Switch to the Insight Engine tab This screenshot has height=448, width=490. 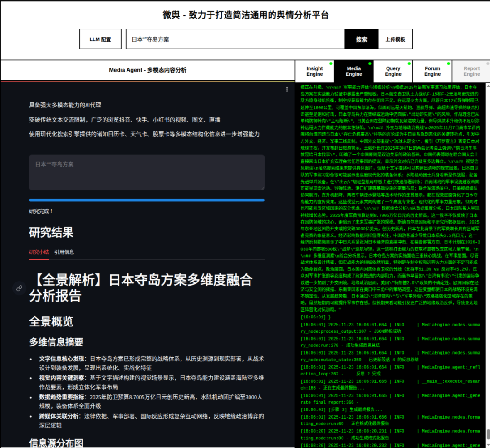point(315,71)
